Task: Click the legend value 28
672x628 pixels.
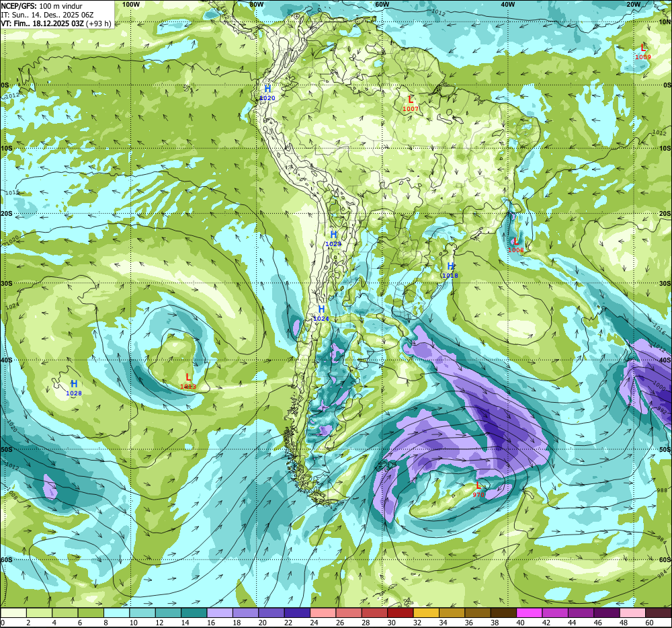Action: [x=366, y=623]
